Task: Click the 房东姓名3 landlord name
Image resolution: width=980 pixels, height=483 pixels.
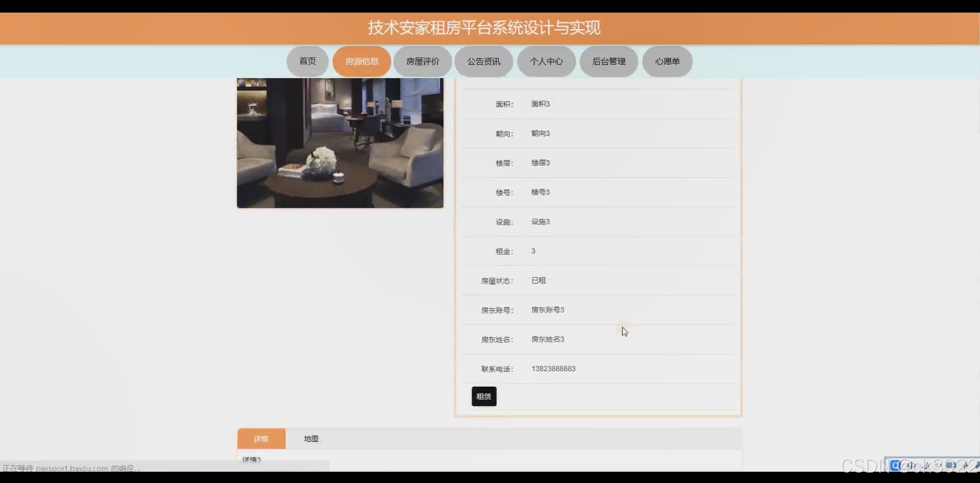Action: coord(547,339)
